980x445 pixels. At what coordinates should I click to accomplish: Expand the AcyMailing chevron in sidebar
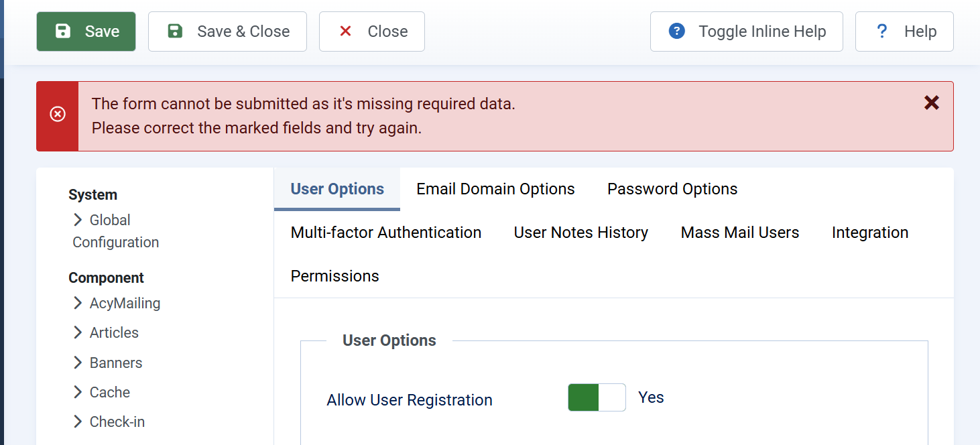coord(78,303)
